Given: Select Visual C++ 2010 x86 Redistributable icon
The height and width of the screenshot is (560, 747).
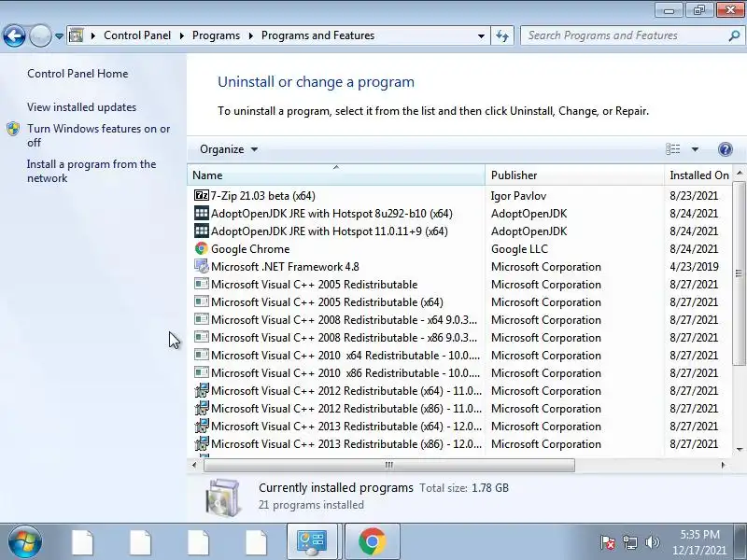Looking at the screenshot, I should 202,372.
